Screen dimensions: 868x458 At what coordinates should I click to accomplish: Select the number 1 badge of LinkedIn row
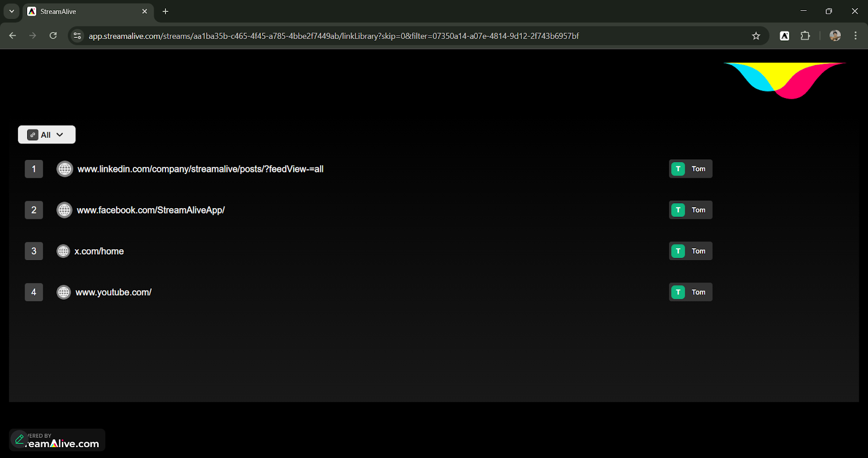[x=34, y=169]
